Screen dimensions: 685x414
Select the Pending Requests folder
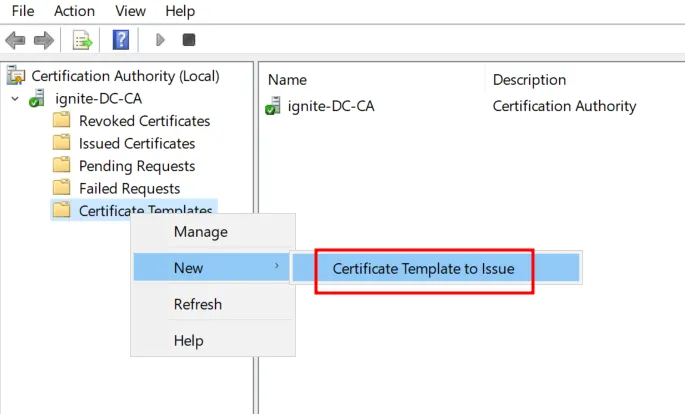coord(136,166)
